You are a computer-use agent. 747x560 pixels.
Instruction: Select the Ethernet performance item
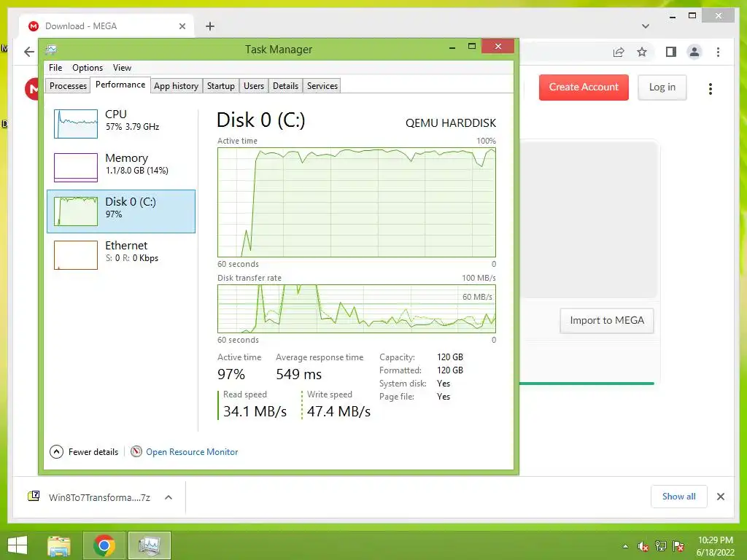[121, 254]
